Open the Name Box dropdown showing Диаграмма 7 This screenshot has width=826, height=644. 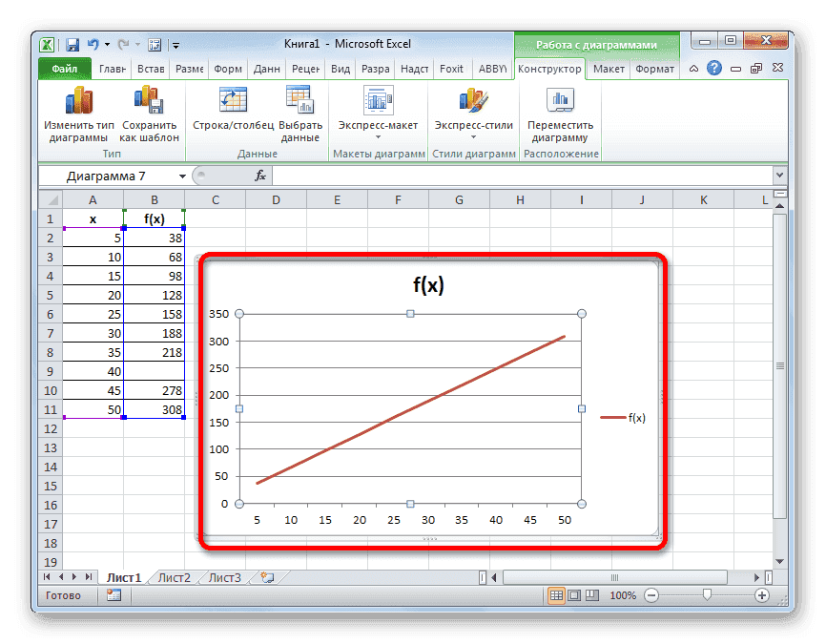coord(181,175)
